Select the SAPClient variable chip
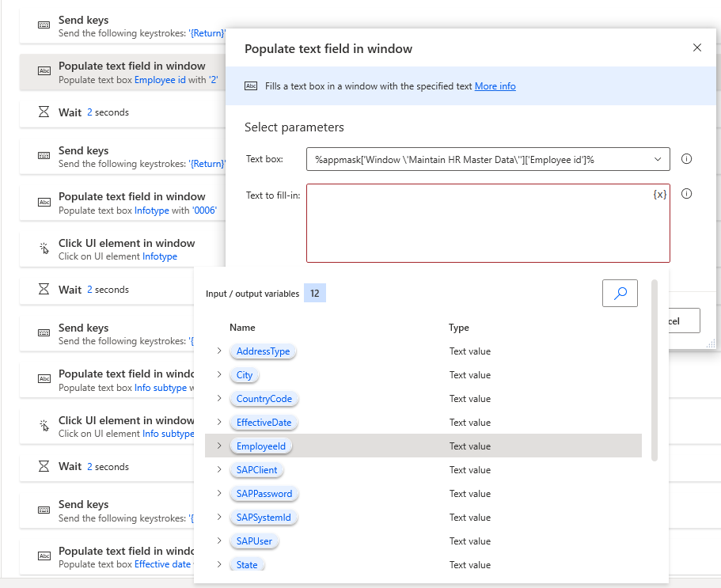 click(256, 470)
